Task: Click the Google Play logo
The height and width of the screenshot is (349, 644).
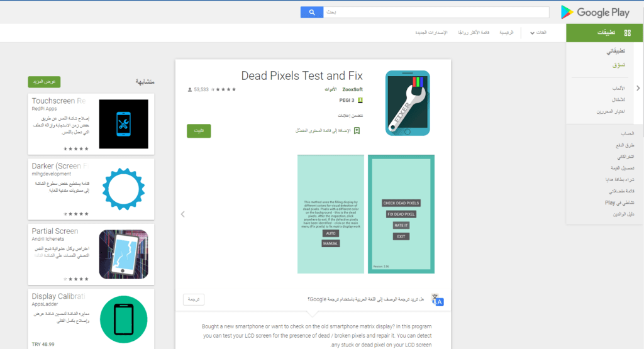Action: click(x=594, y=12)
